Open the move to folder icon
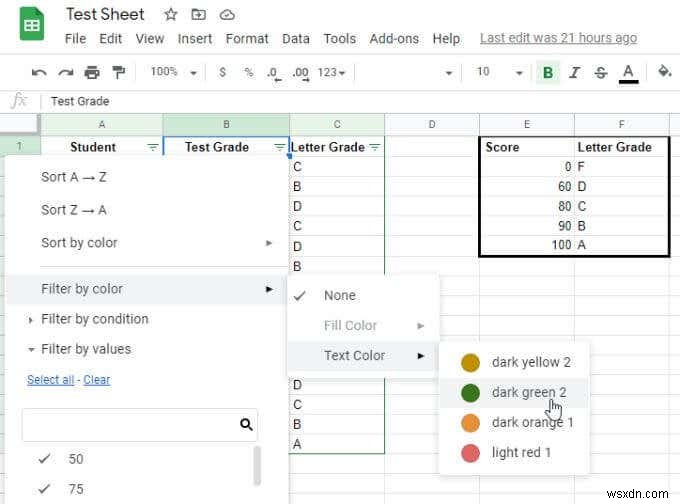 198,15
